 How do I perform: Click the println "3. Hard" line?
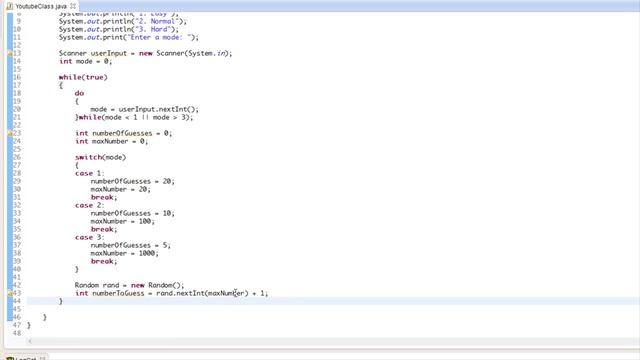point(119,29)
